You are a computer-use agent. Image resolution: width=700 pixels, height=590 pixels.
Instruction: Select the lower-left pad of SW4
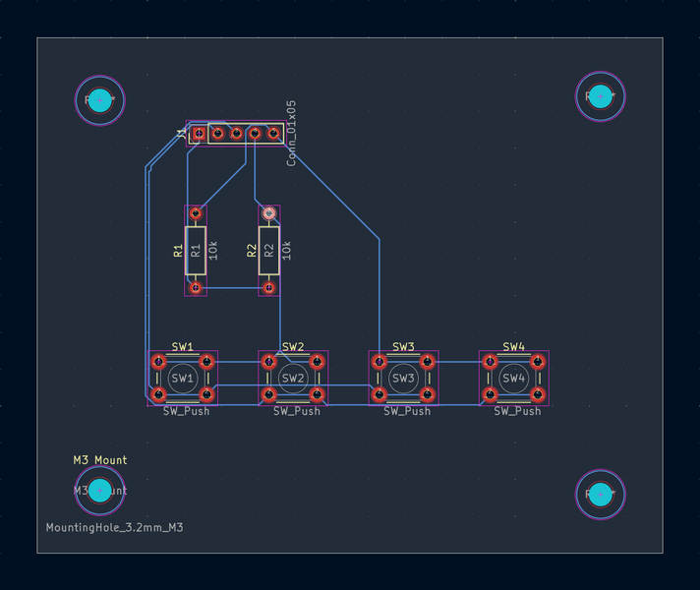(490, 394)
